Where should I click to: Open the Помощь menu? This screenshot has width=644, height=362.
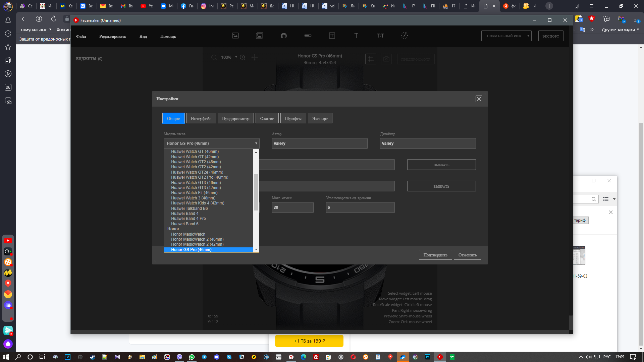(168, 36)
